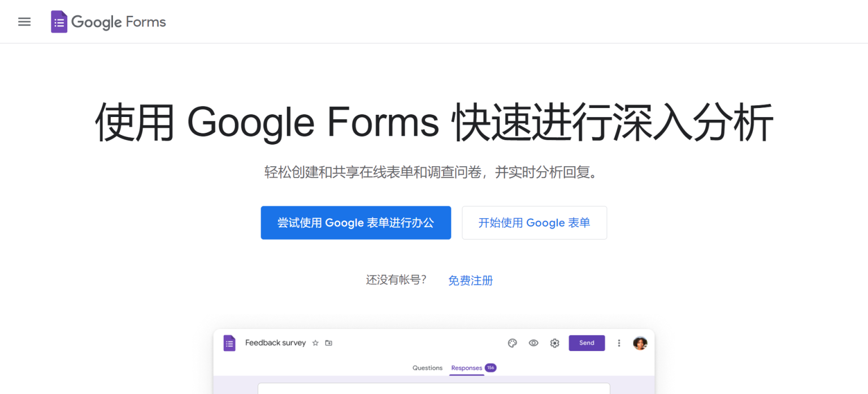Click the Send button in the form preview
Screen dimensions: 868x394
(587, 343)
